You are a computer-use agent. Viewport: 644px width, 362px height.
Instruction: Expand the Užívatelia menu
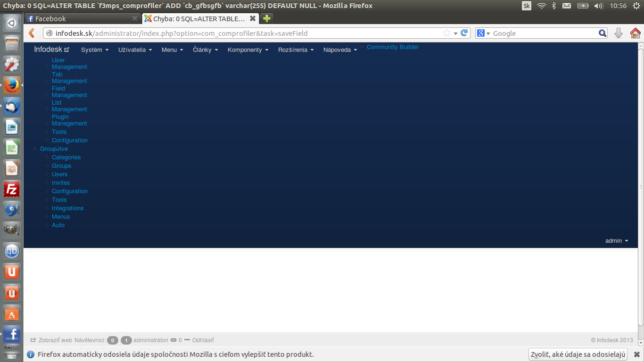tap(135, 49)
